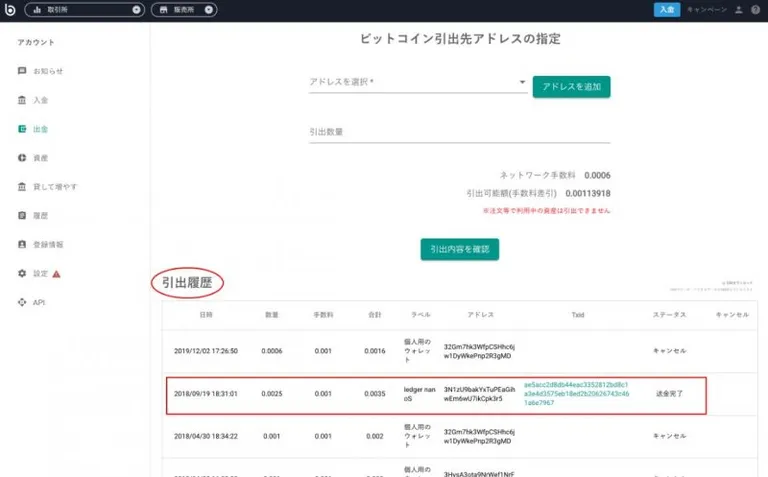The image size is (768, 477).
Task: Click the bitbank logo icon
Action: click(x=10, y=9)
